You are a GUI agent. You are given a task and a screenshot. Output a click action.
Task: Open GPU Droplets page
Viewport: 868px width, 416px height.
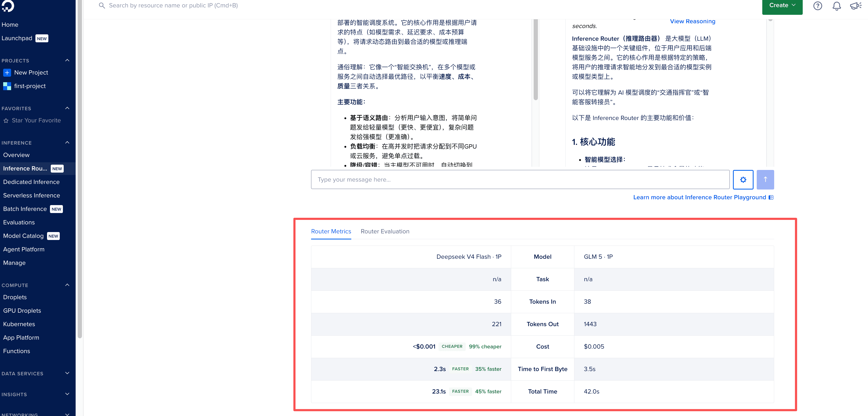pyautogui.click(x=22, y=311)
